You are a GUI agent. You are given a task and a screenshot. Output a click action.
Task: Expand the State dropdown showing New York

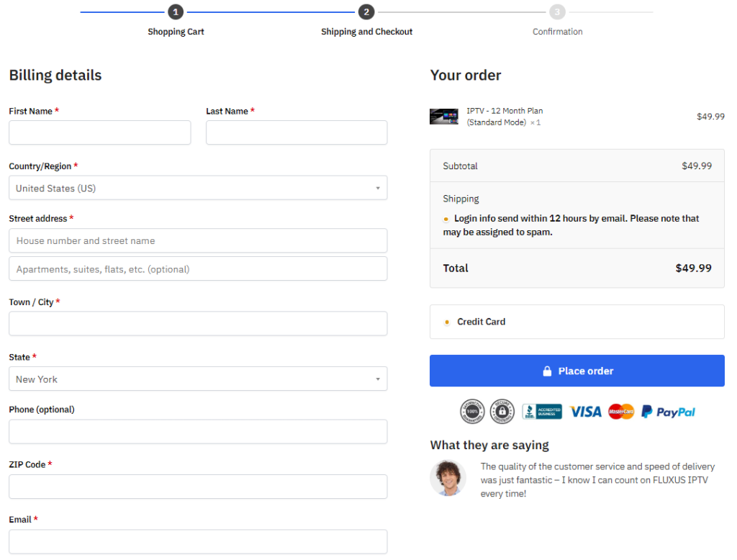[x=198, y=379]
